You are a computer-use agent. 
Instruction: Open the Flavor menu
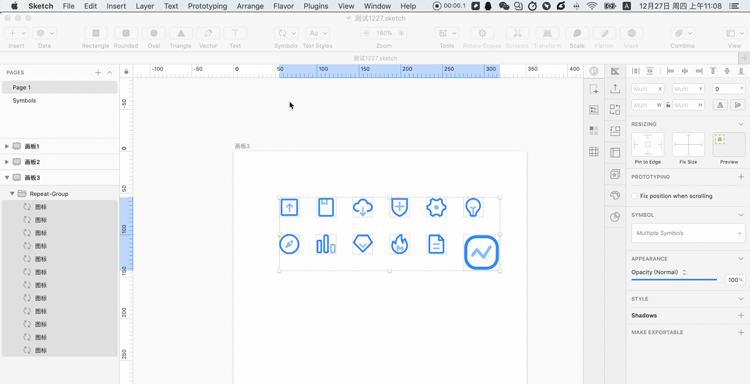coord(284,6)
